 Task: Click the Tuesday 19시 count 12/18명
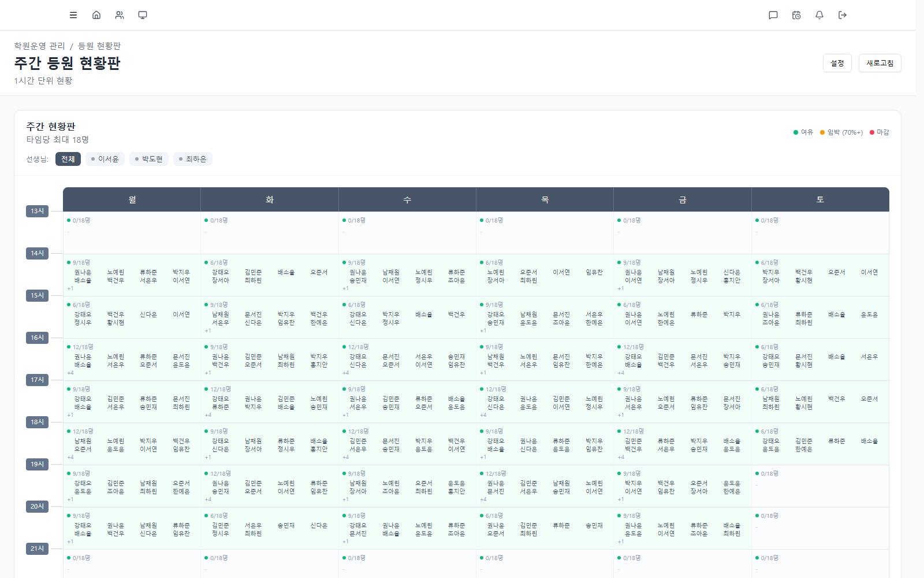click(221, 473)
